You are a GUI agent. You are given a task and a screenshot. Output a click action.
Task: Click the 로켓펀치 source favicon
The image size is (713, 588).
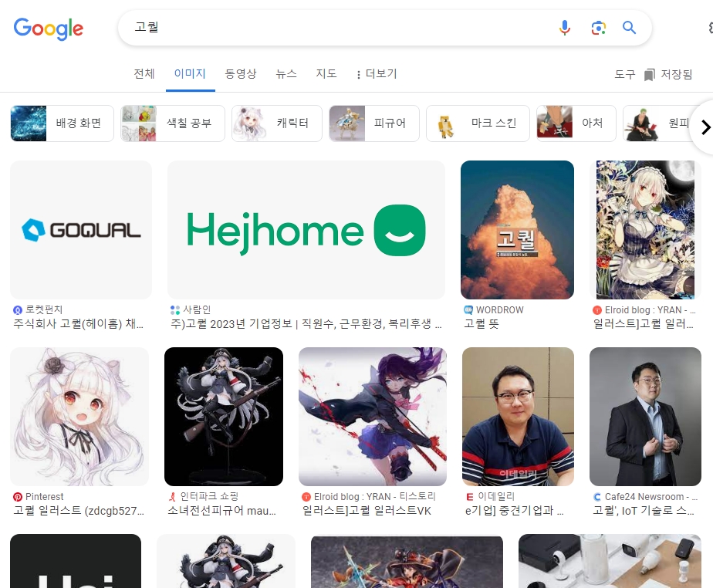click(x=18, y=310)
